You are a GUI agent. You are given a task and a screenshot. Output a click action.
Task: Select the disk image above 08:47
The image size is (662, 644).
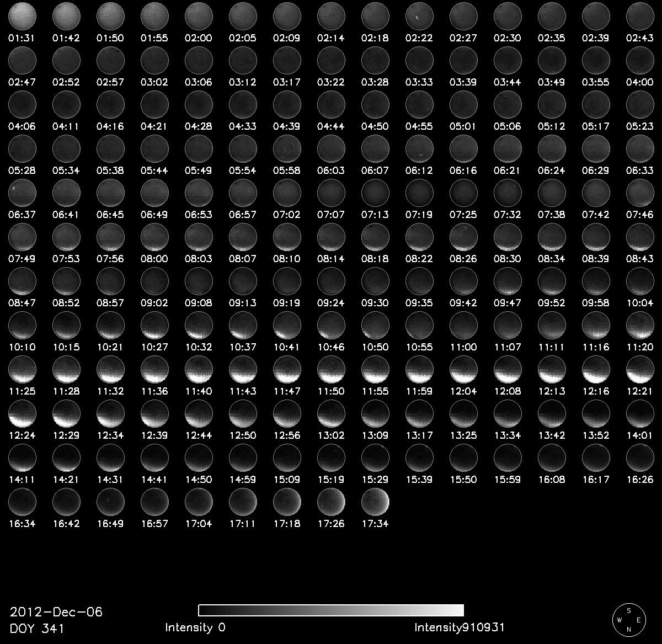[x=22, y=280]
